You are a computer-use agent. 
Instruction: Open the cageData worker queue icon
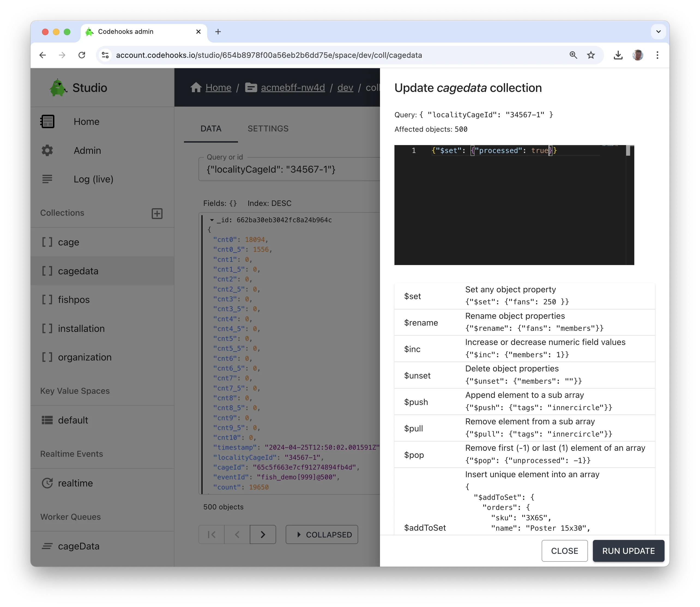[47, 546]
